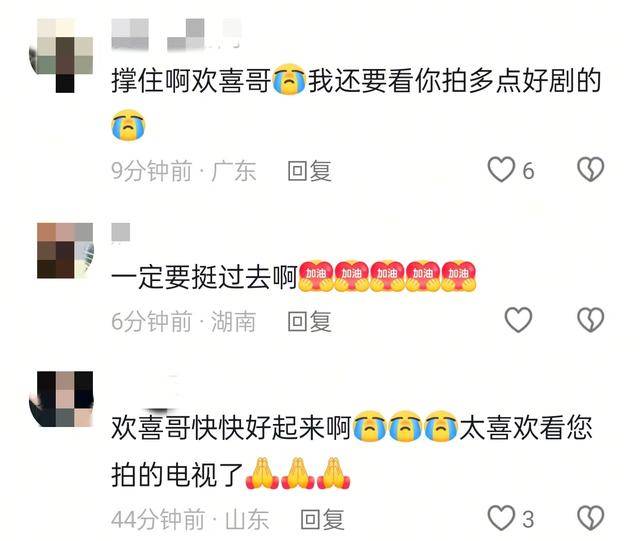The width and height of the screenshot is (640, 541).
Task: Reply to the 9分钟前 Guangdong comment
Action: (x=309, y=171)
